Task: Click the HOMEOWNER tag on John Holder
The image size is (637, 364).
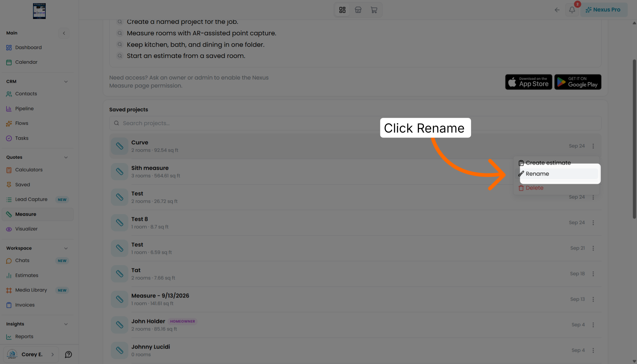Action: click(182, 321)
